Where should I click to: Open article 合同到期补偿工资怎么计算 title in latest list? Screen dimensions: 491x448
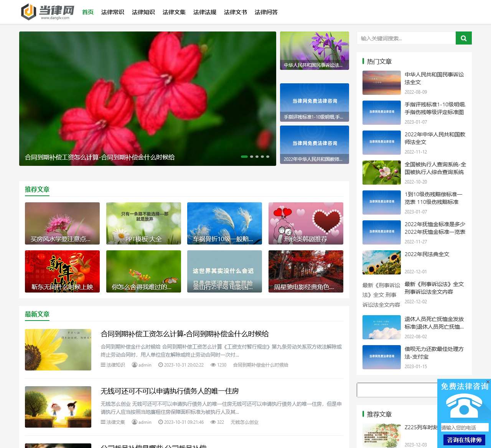pos(185,334)
